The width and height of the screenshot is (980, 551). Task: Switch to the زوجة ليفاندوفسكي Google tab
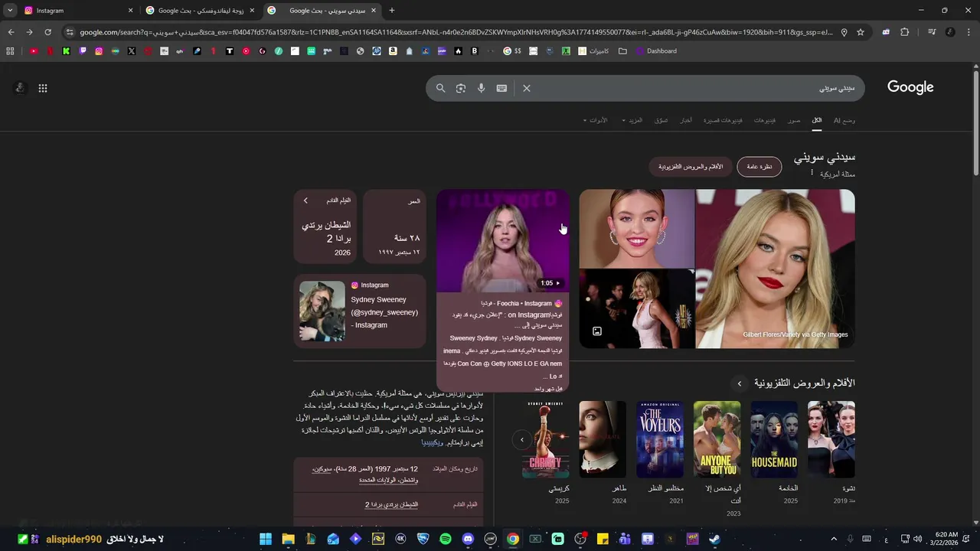point(201,11)
